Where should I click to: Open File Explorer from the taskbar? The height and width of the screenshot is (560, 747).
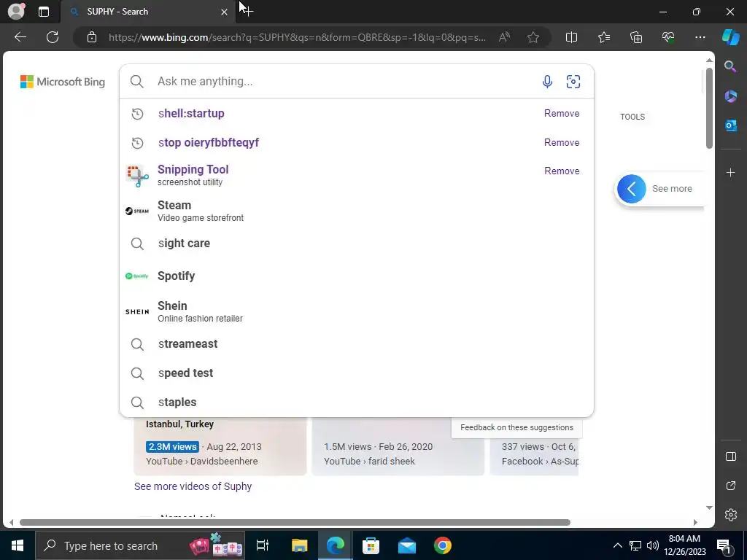[x=300, y=545]
